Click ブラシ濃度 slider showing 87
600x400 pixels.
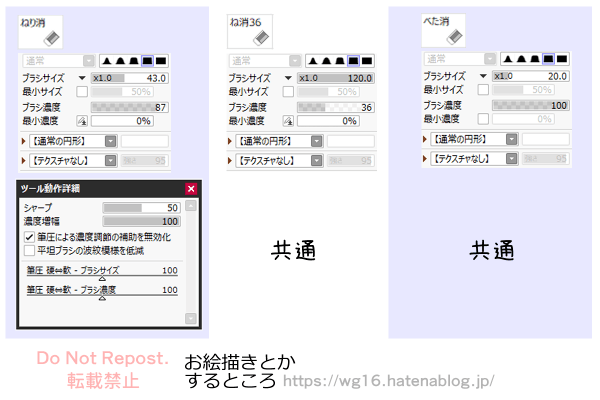(x=130, y=108)
